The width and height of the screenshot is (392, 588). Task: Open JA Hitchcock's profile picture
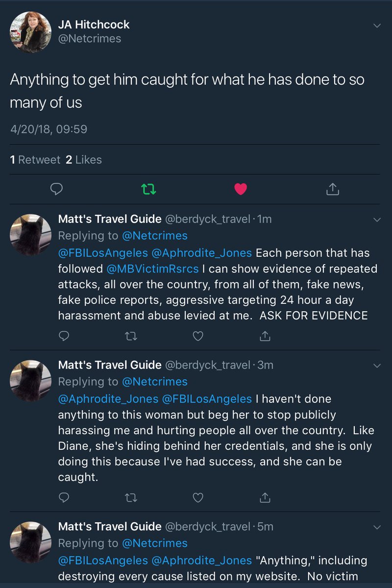pyautogui.click(x=30, y=32)
